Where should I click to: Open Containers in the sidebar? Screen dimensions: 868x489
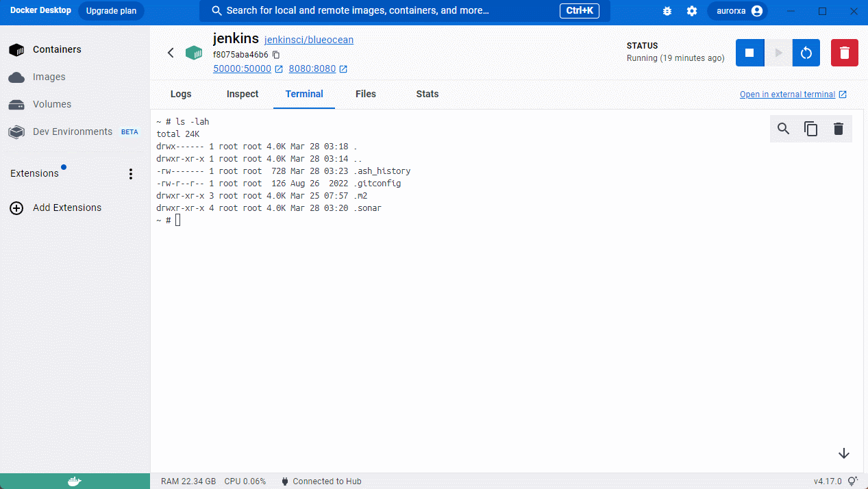(x=75, y=49)
